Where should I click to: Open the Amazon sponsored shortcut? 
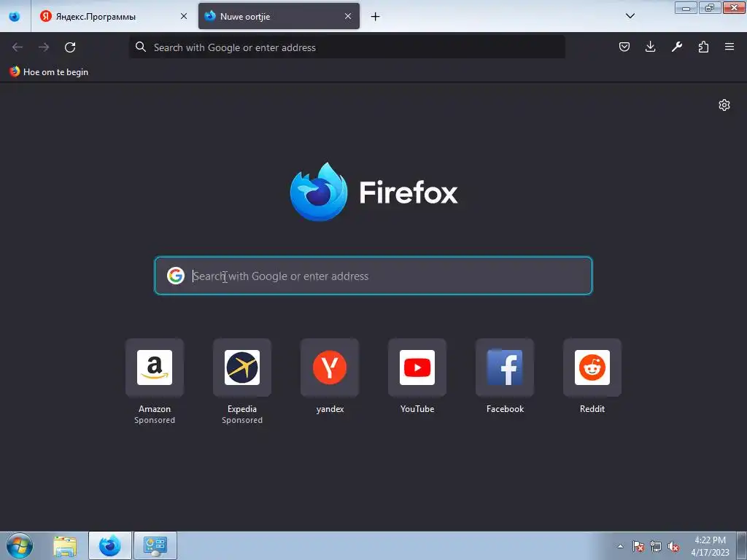click(155, 367)
